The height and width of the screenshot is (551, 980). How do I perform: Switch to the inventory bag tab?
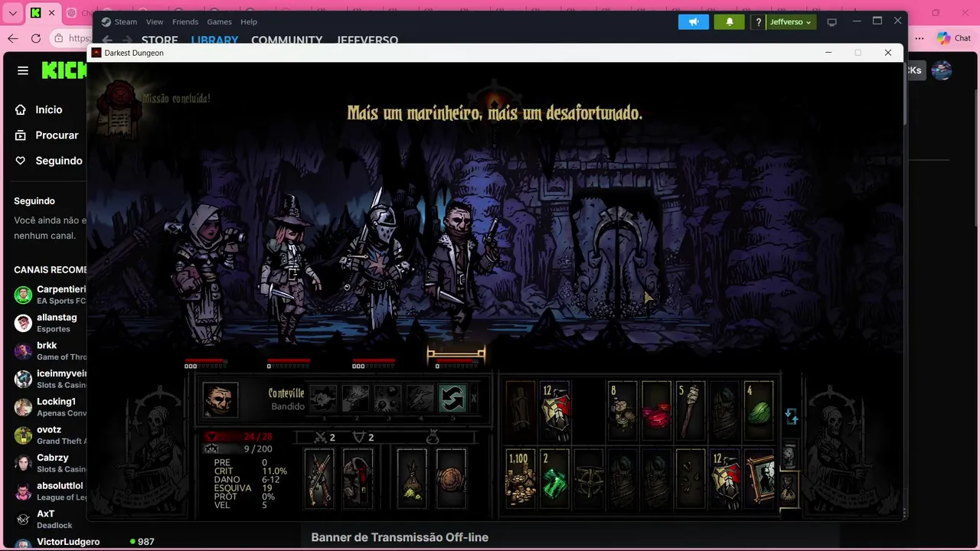(789, 490)
